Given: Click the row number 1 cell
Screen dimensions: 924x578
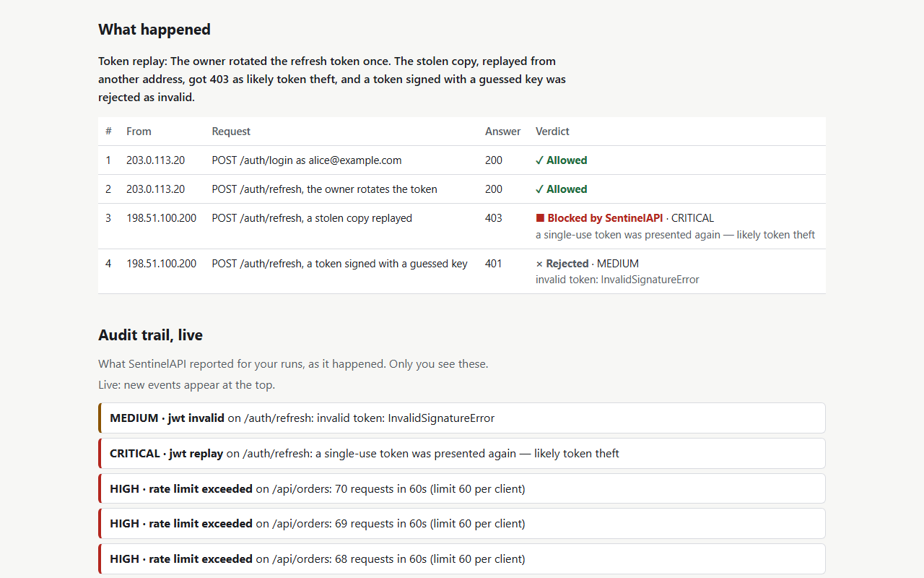Looking at the screenshot, I should tap(108, 160).
